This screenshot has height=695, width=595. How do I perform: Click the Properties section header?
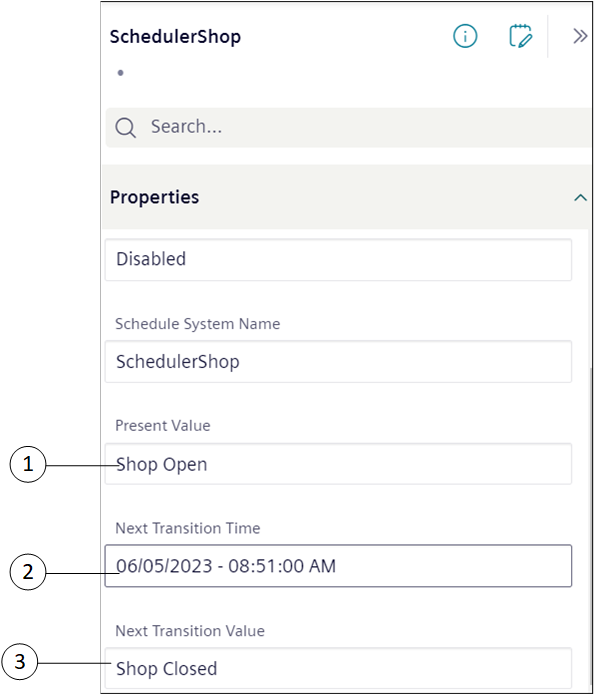coord(347,197)
